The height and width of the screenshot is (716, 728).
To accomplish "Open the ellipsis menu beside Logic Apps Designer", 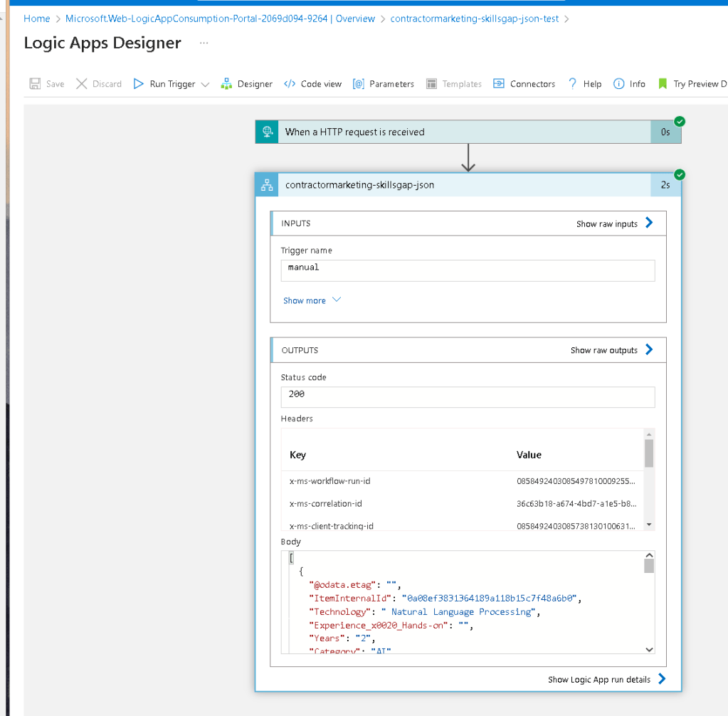I will [204, 43].
